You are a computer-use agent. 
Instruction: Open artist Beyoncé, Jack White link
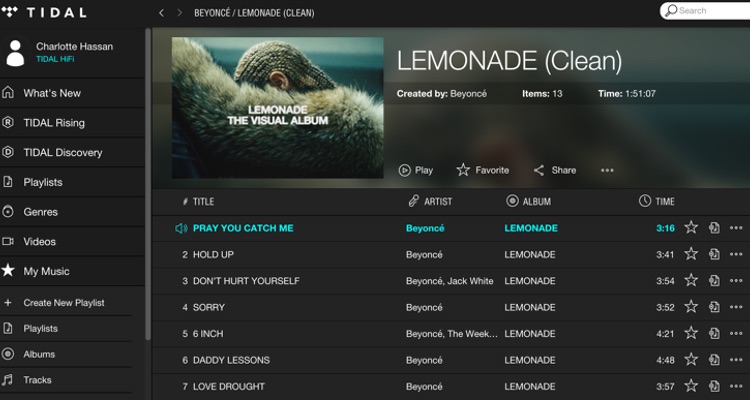click(x=450, y=281)
